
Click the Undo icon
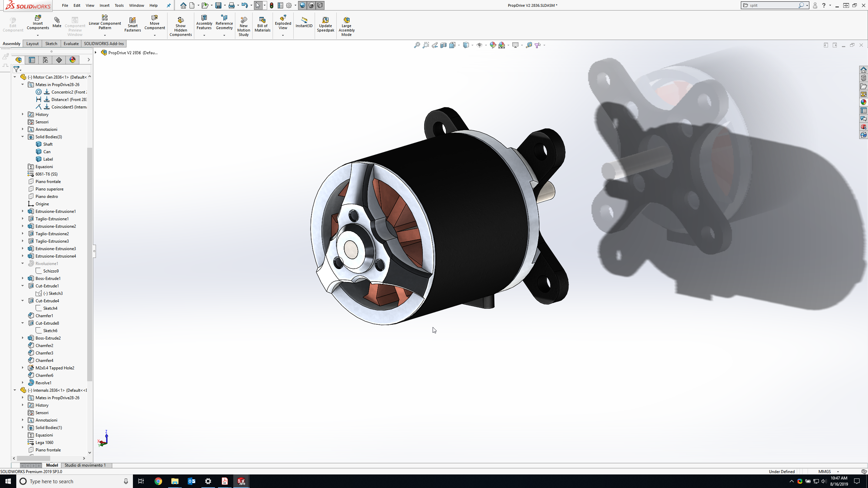(x=244, y=5)
